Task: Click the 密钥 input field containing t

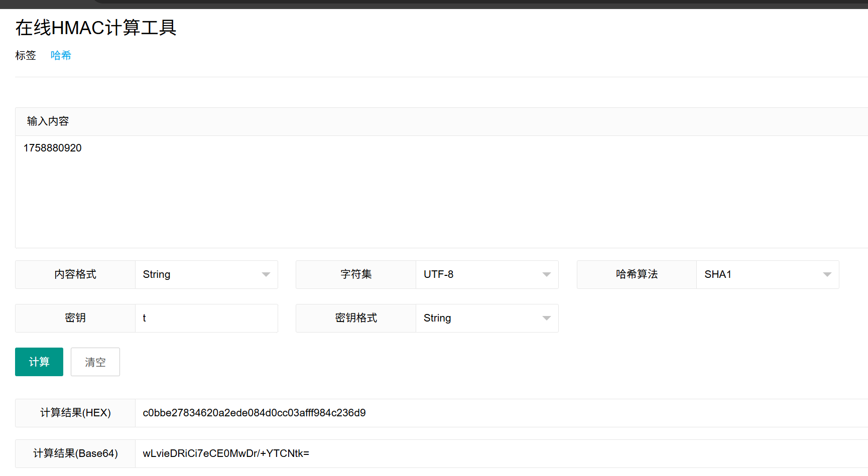Action: 206,318
